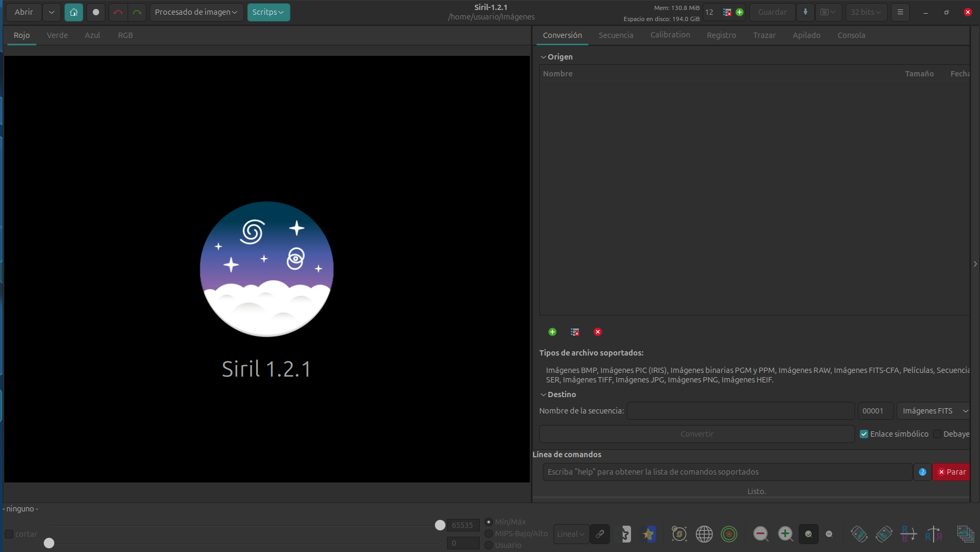Viewport: 980px width, 552px height.
Task: Select the MIPS-Bajo/Alto radio button
Action: point(489,534)
